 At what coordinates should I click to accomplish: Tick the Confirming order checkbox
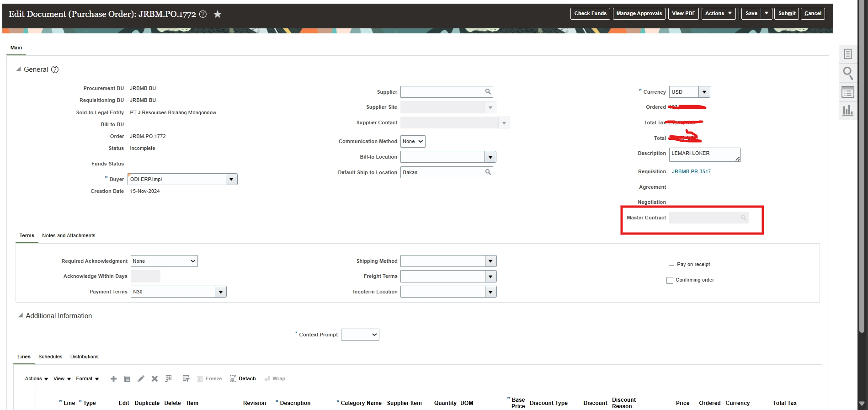point(670,280)
